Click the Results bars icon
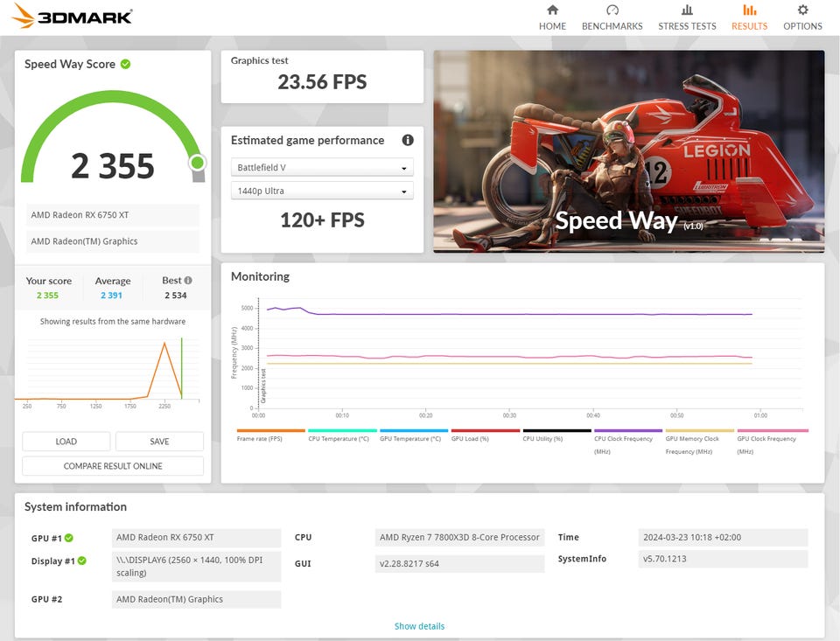 click(750, 10)
